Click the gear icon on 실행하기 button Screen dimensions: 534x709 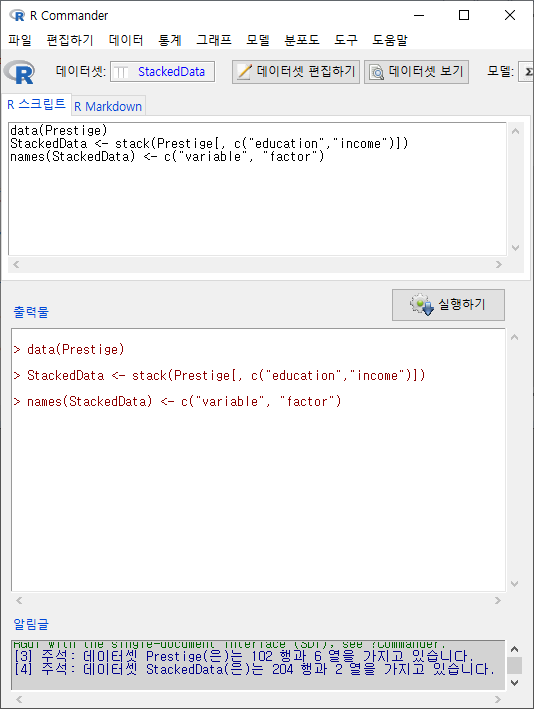tap(421, 304)
